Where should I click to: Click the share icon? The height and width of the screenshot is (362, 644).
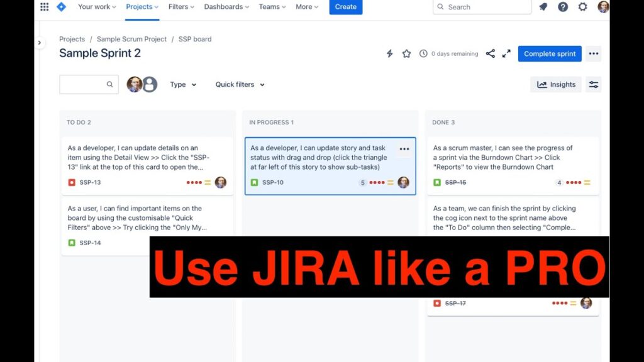pyautogui.click(x=490, y=54)
